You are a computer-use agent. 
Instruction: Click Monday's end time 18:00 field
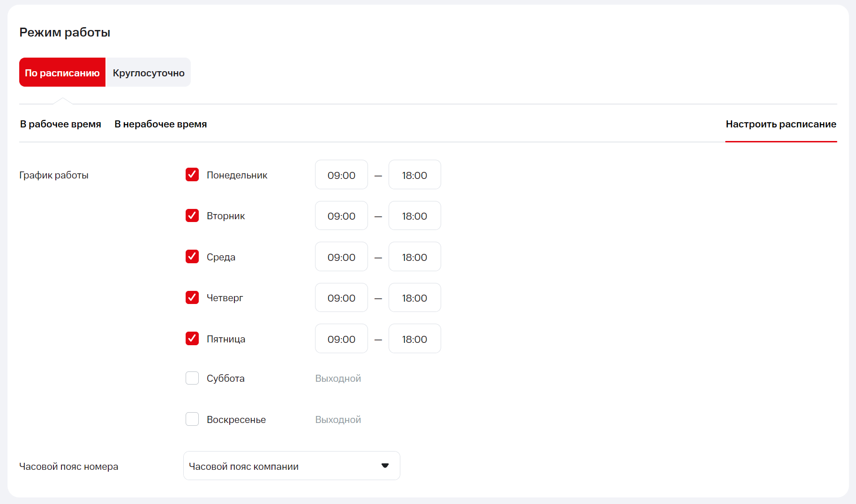pyautogui.click(x=414, y=175)
